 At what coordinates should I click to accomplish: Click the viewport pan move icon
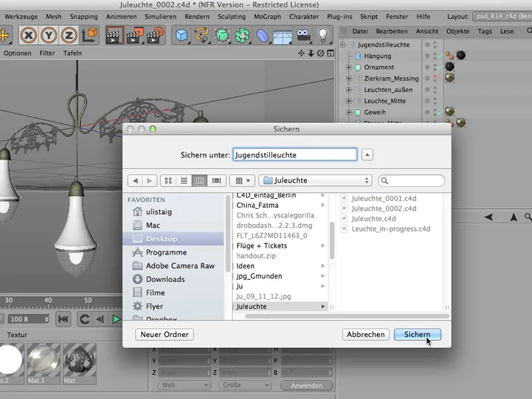[x=301, y=53]
